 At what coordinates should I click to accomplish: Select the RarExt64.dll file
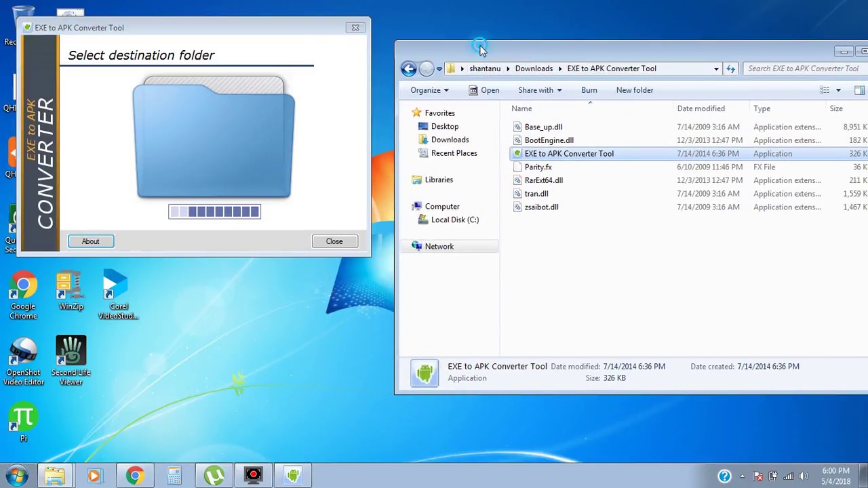coord(543,180)
